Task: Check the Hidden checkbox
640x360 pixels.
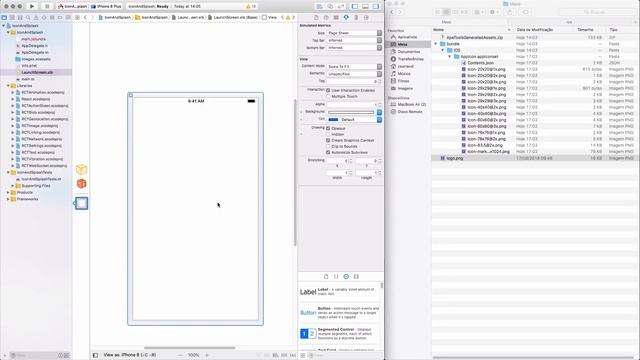Action: (x=328, y=134)
